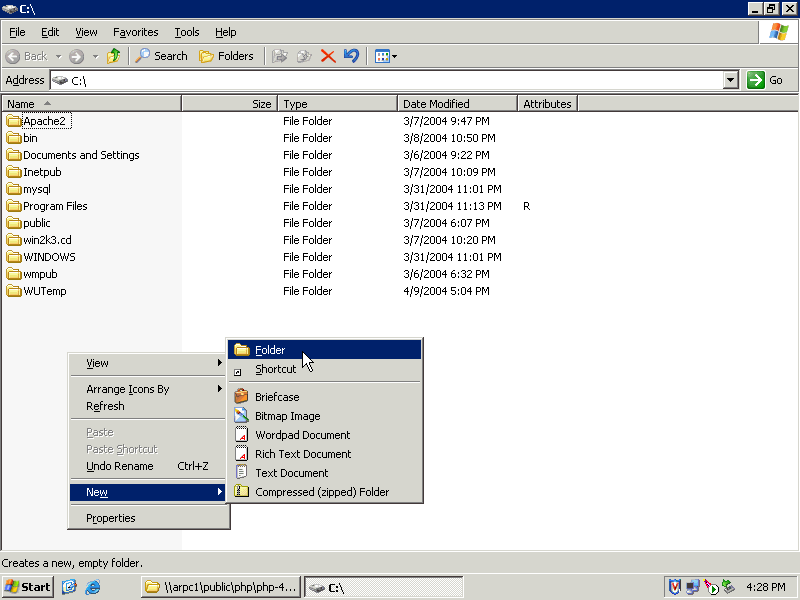Choose Bitmap Image from the New submenu
Screen dimensions: 800x600
(x=287, y=416)
